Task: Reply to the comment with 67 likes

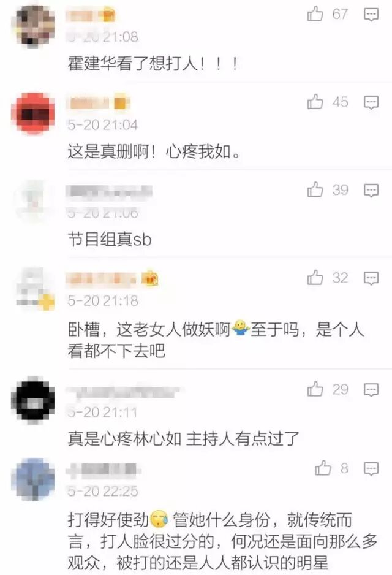Action: 371,15
